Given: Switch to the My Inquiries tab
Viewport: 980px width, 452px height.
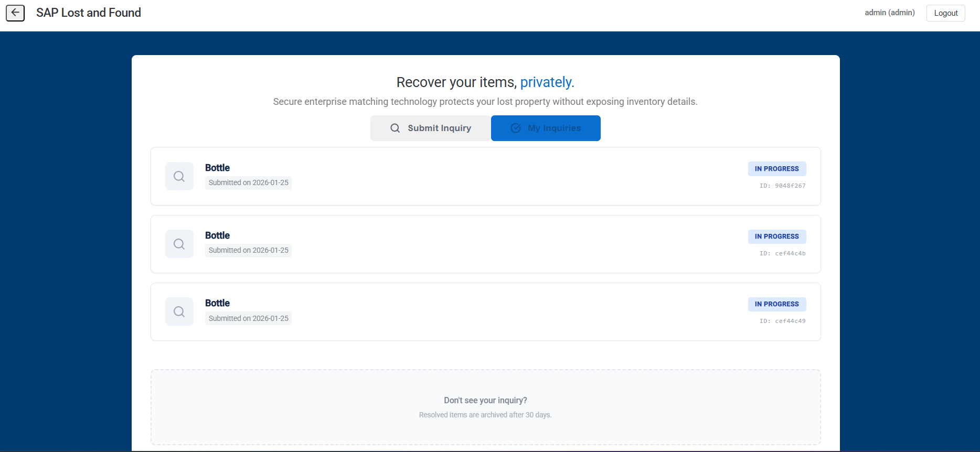Looking at the screenshot, I should tap(546, 128).
